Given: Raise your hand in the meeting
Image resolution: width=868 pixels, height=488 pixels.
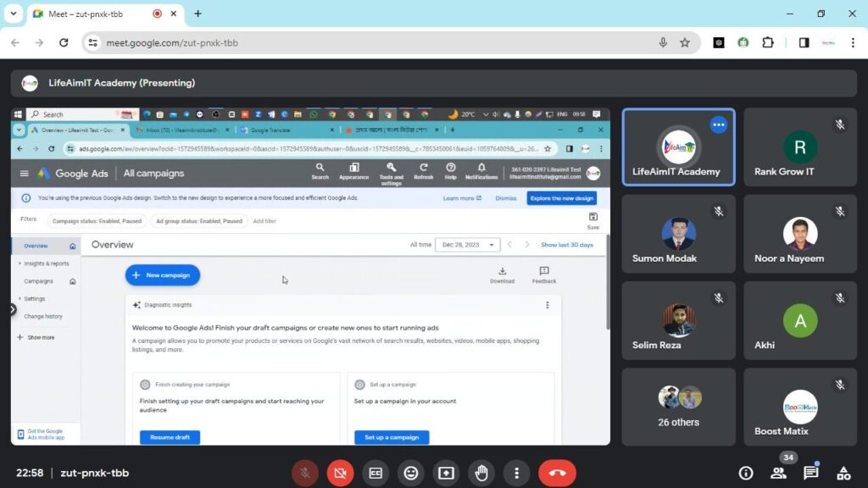Looking at the screenshot, I should point(481,473).
